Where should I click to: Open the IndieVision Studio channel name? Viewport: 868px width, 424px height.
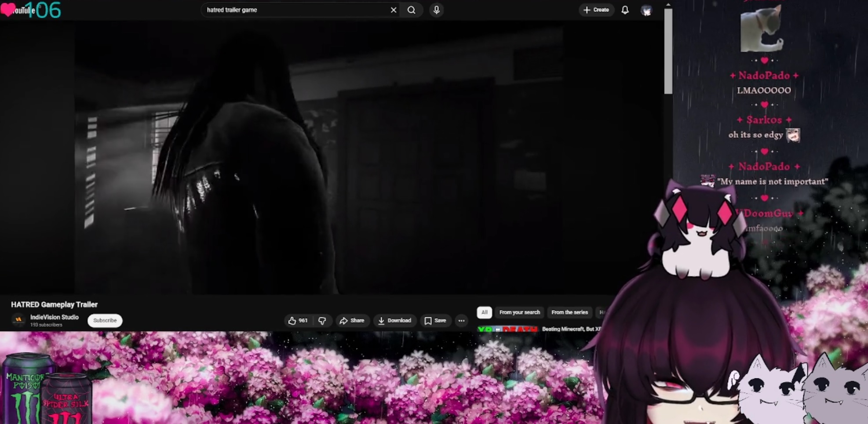pyautogui.click(x=55, y=317)
